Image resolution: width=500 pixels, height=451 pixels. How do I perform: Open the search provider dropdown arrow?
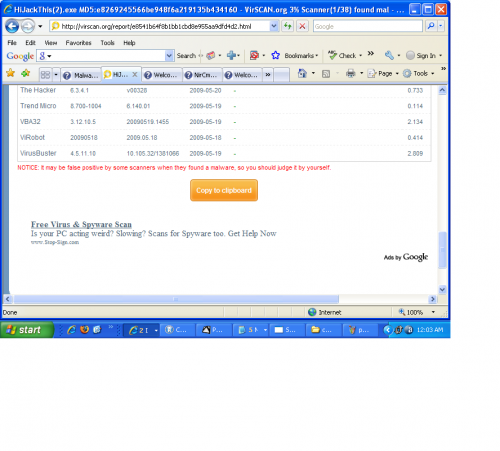pyautogui.click(x=441, y=26)
